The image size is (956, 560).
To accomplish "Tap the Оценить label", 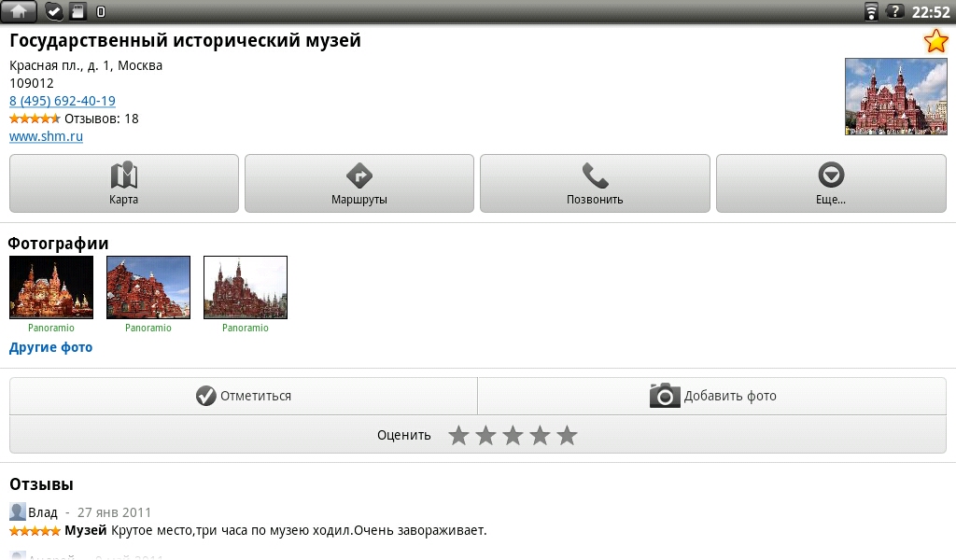I will pyautogui.click(x=403, y=435).
